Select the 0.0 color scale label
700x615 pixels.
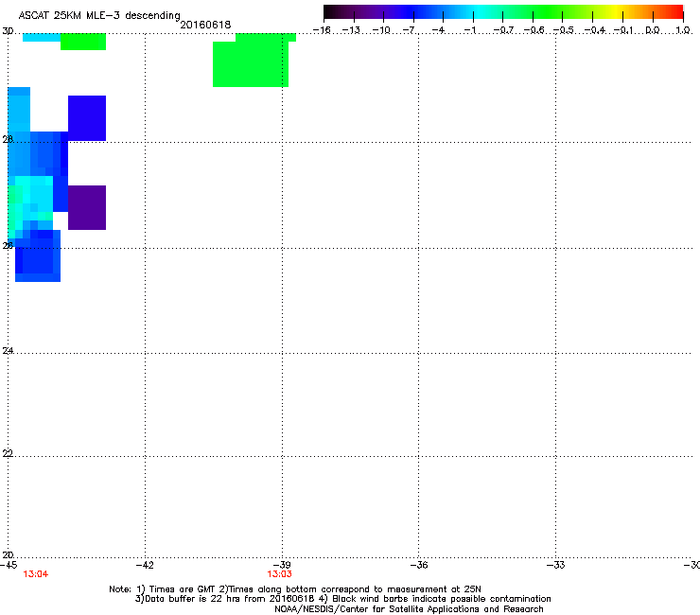653,30
